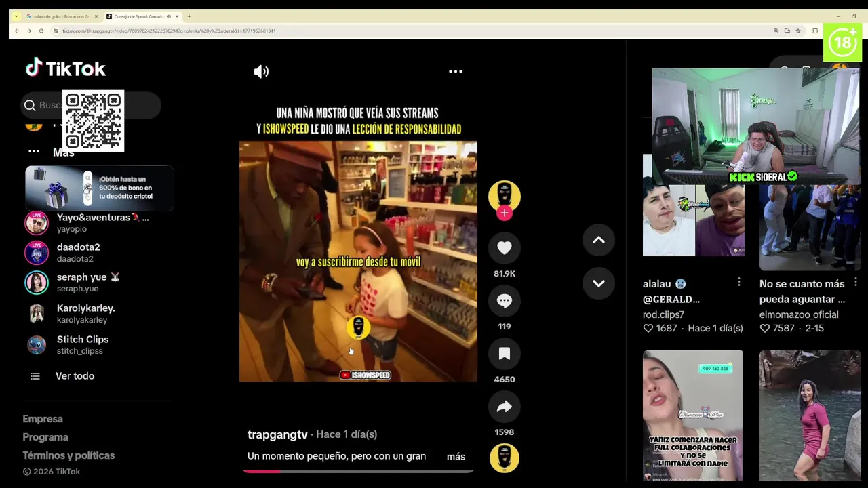The image size is (868, 488).
Task: Click the alalau video title text
Action: [671, 291]
